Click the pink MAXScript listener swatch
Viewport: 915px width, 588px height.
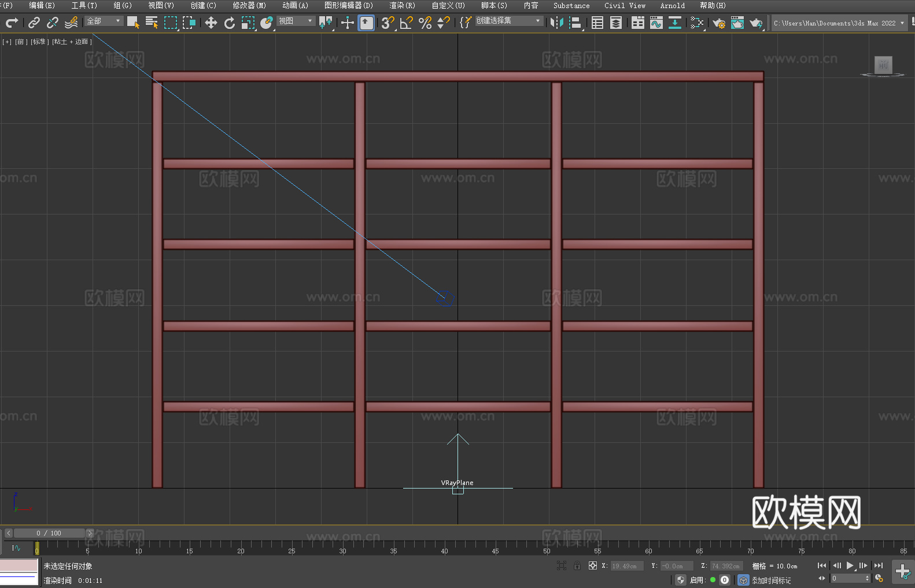click(x=19, y=565)
